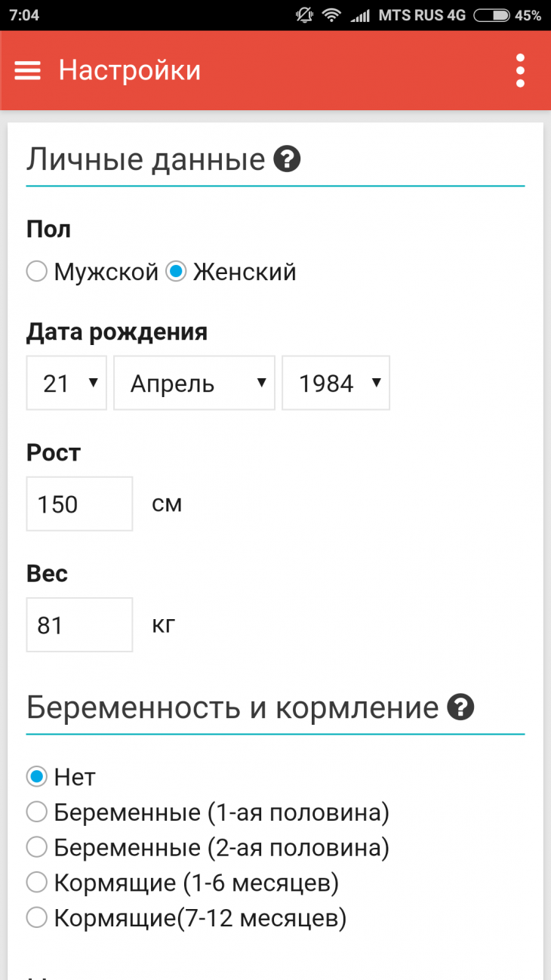Viewport: 551px width, 980px height.
Task: Focus the Рост height input field
Action: tap(79, 504)
